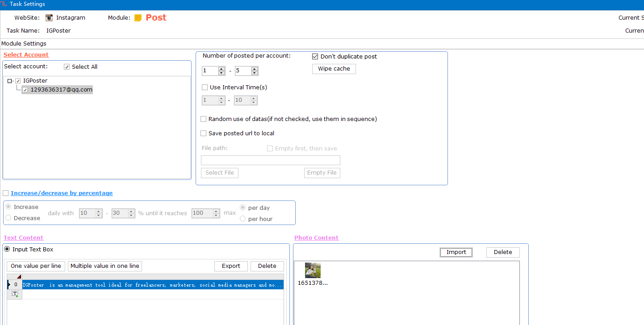Open the Photo Content heading link
Screen dimensions: 644x325
click(x=317, y=238)
